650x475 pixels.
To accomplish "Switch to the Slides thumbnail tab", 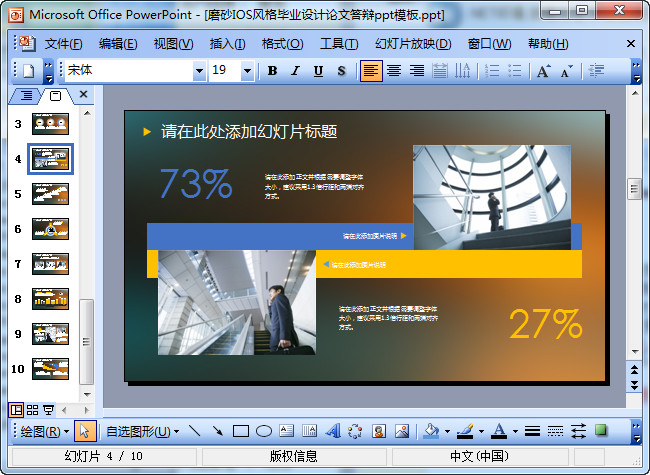I will tap(55, 96).
